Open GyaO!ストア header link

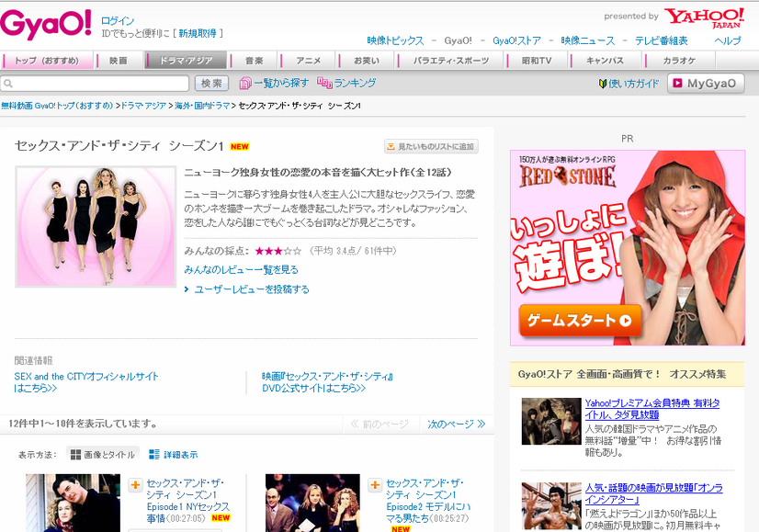(x=516, y=40)
